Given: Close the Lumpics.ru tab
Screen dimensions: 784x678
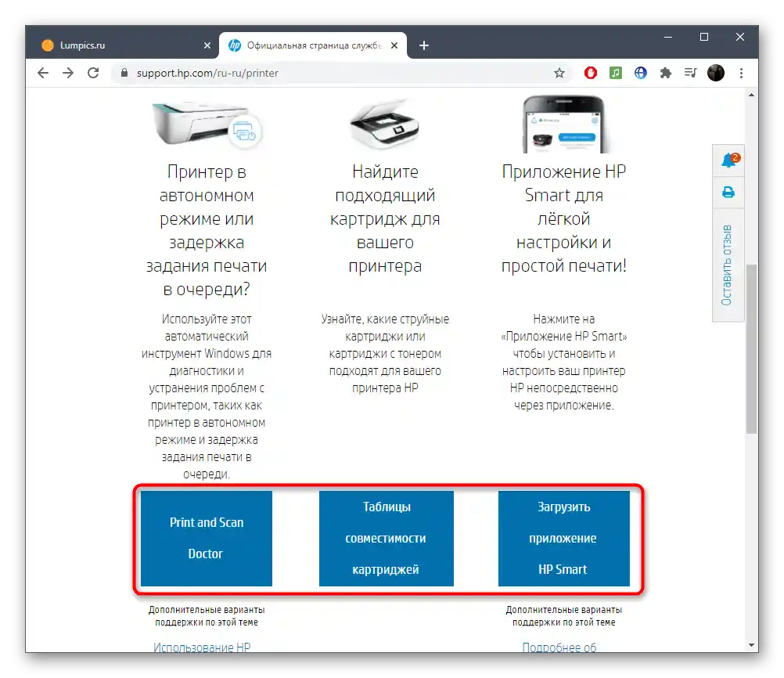Looking at the screenshot, I should [207, 45].
